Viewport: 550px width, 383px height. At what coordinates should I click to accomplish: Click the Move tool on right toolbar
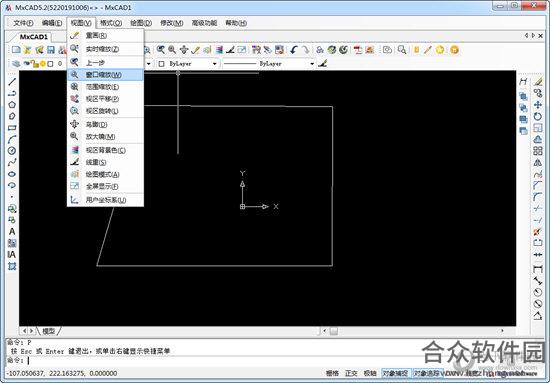(537, 105)
